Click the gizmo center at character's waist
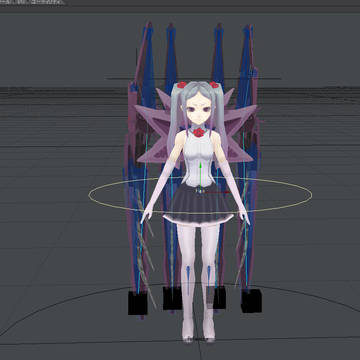The height and width of the screenshot is (360, 360). click(200, 191)
